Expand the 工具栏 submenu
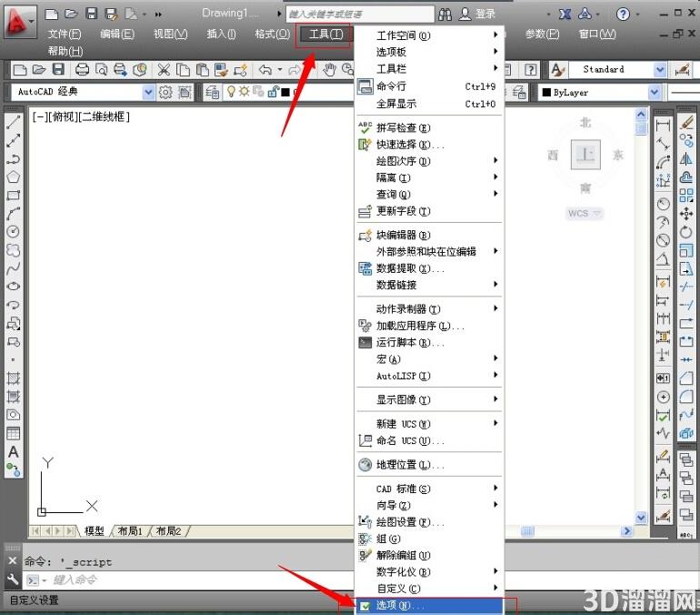 (x=429, y=68)
